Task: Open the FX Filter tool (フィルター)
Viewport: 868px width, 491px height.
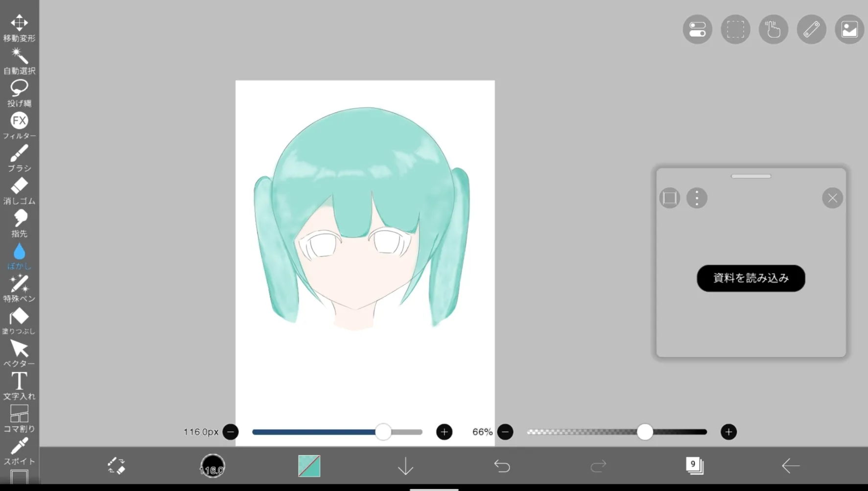Action: (x=19, y=126)
